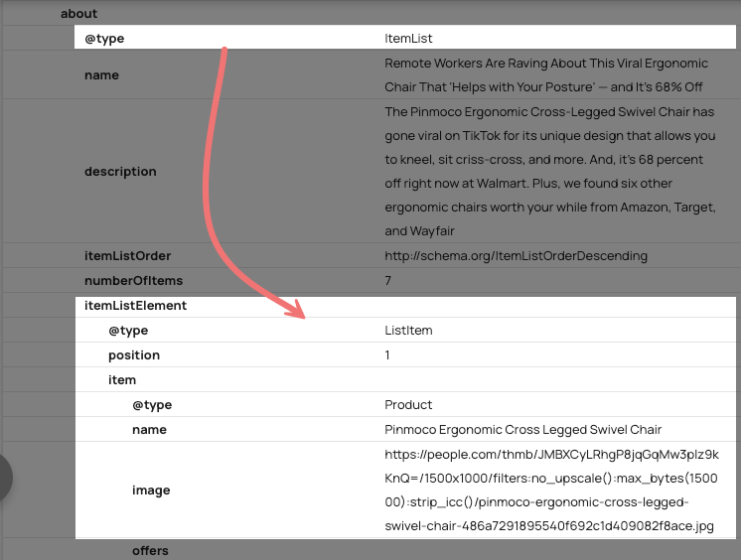741x560 pixels.
Task: Expand the nested 'item' property
Action: click(122, 379)
